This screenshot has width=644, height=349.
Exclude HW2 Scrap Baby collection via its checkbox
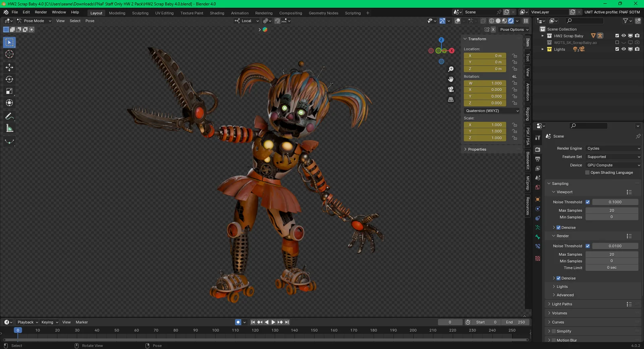[617, 36]
